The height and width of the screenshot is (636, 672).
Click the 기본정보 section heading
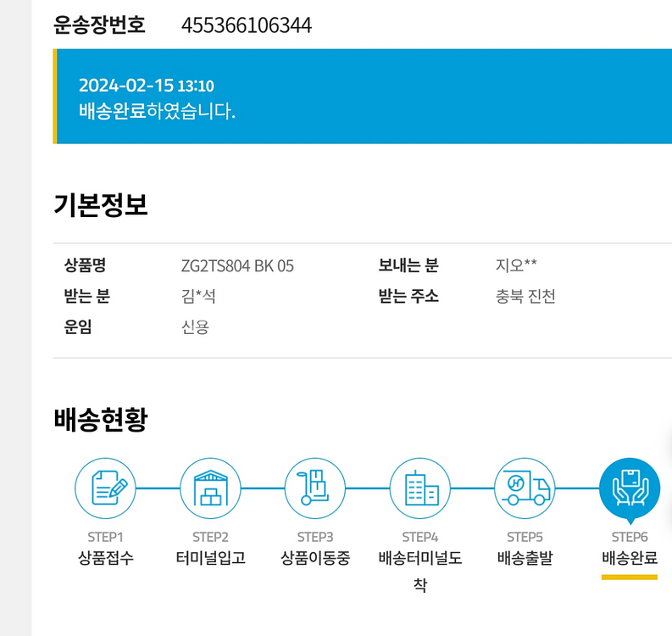[101, 204]
